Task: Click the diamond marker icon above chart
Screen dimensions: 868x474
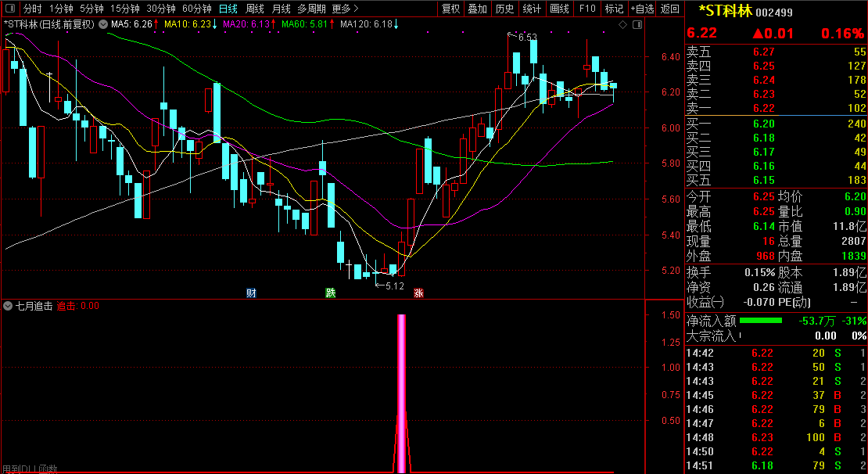Action: click(x=622, y=24)
